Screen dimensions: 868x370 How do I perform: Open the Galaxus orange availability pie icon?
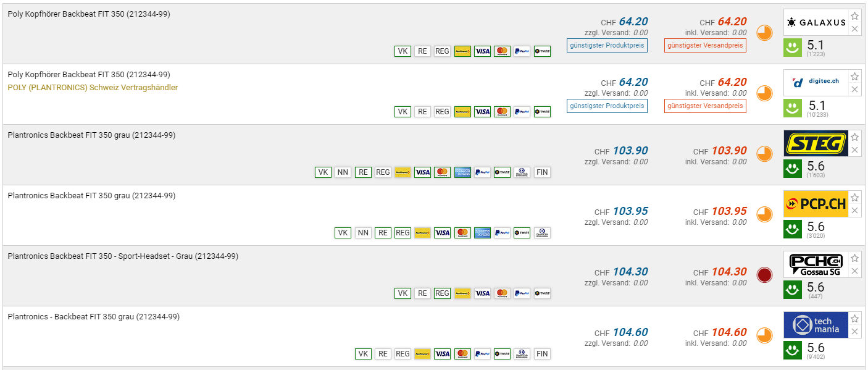point(764,33)
